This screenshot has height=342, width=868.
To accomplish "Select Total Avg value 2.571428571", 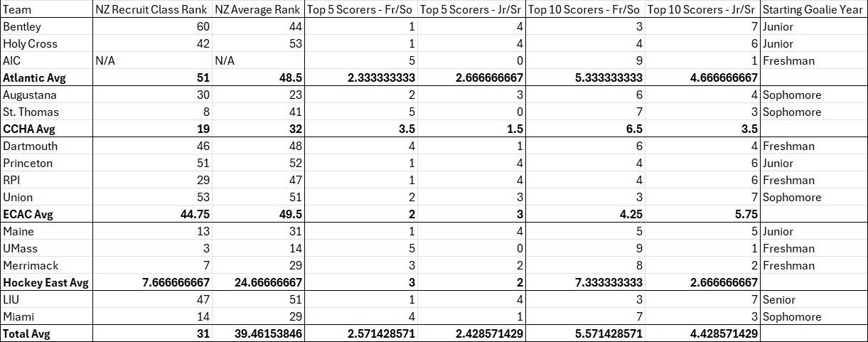I will coord(361,333).
